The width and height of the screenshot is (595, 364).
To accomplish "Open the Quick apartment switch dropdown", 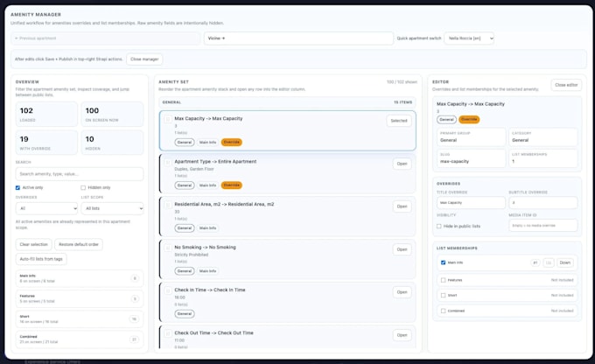I will (x=469, y=38).
